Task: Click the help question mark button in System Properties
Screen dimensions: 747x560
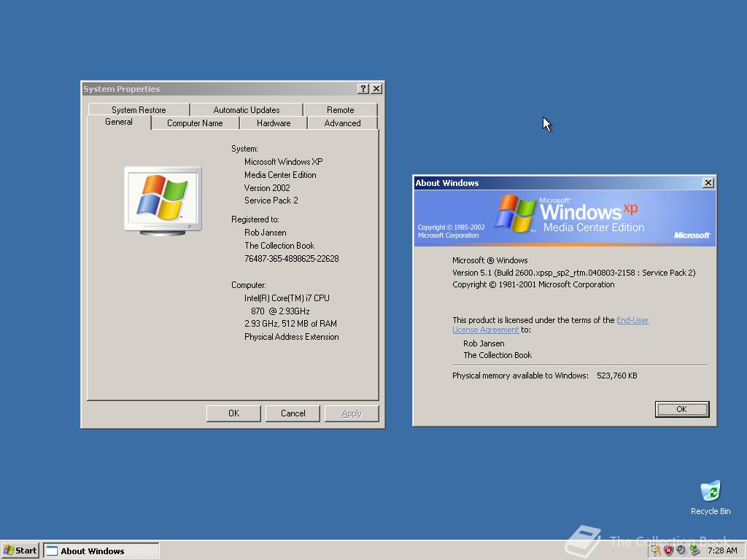Action: 363,88
